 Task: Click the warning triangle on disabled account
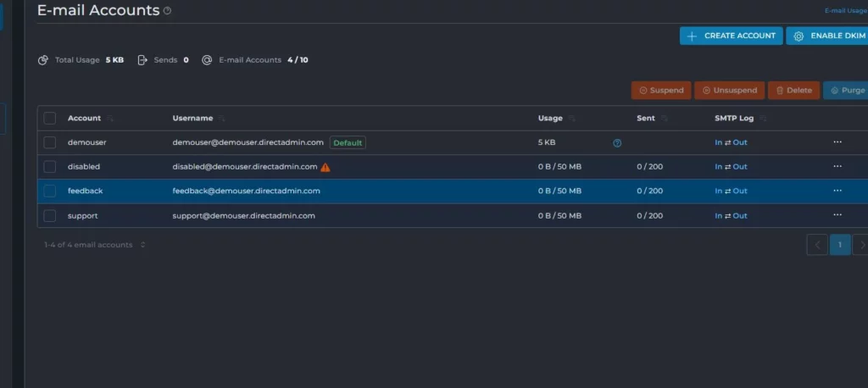tap(325, 167)
